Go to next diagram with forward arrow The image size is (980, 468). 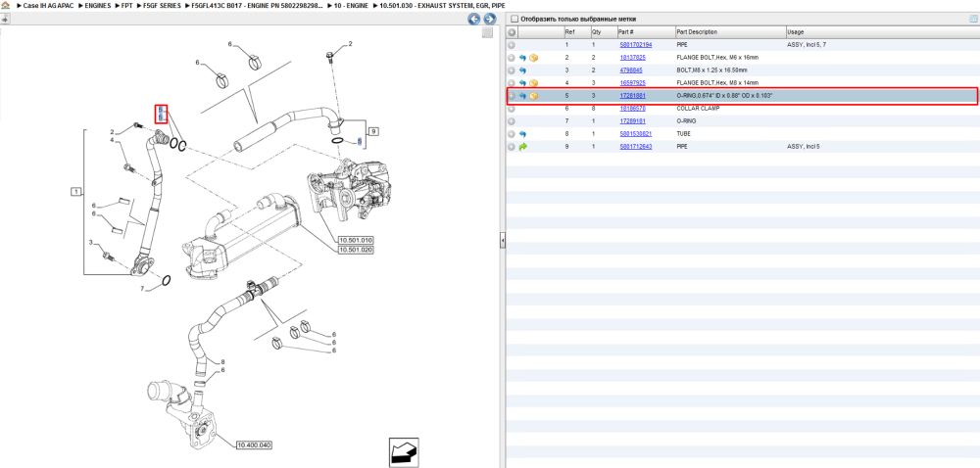pos(489,20)
